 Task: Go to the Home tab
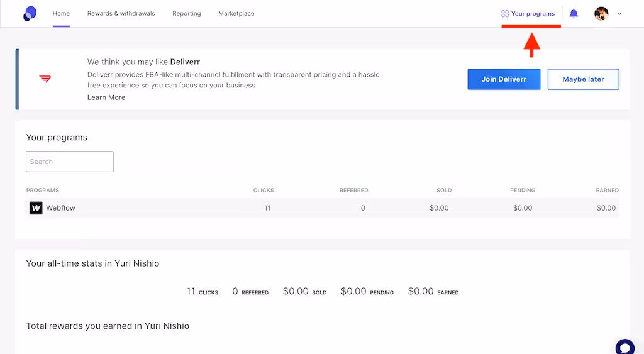click(61, 14)
